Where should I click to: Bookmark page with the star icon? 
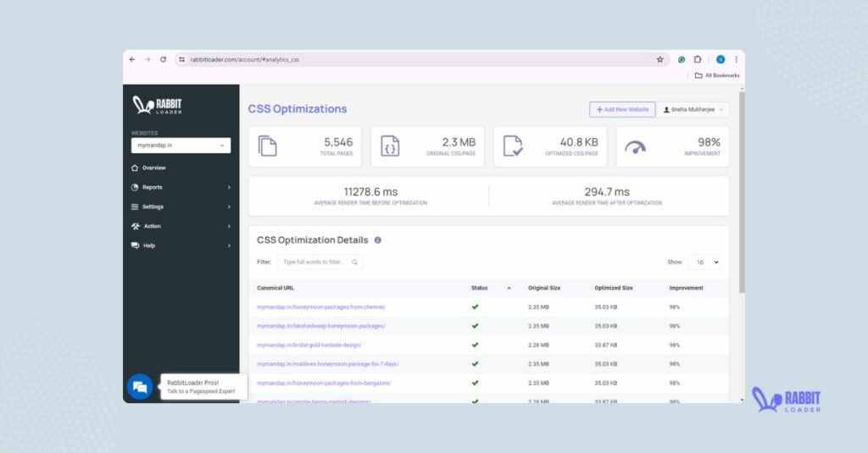pyautogui.click(x=659, y=60)
